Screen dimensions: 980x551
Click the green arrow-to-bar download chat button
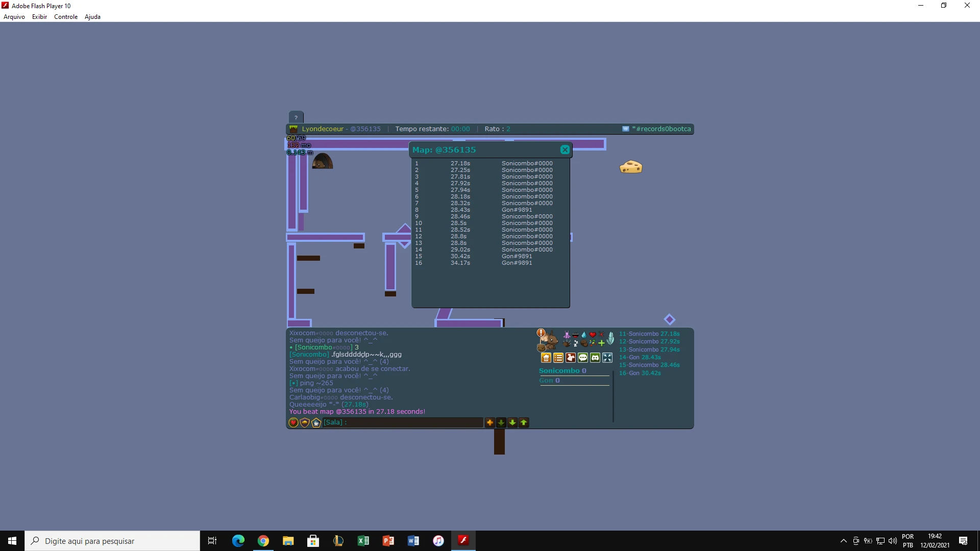pyautogui.click(x=501, y=422)
